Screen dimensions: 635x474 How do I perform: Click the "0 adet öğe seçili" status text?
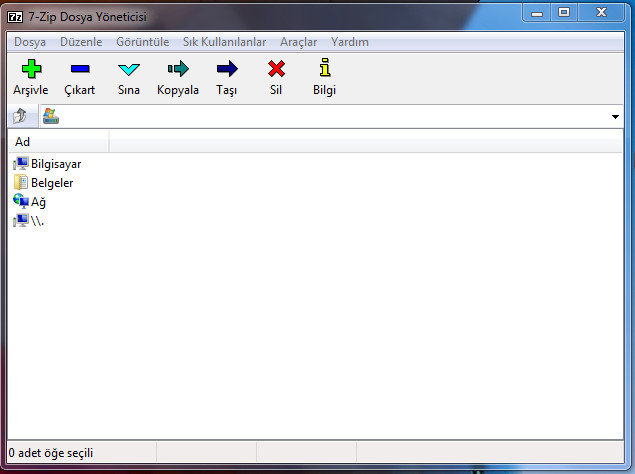[51, 453]
